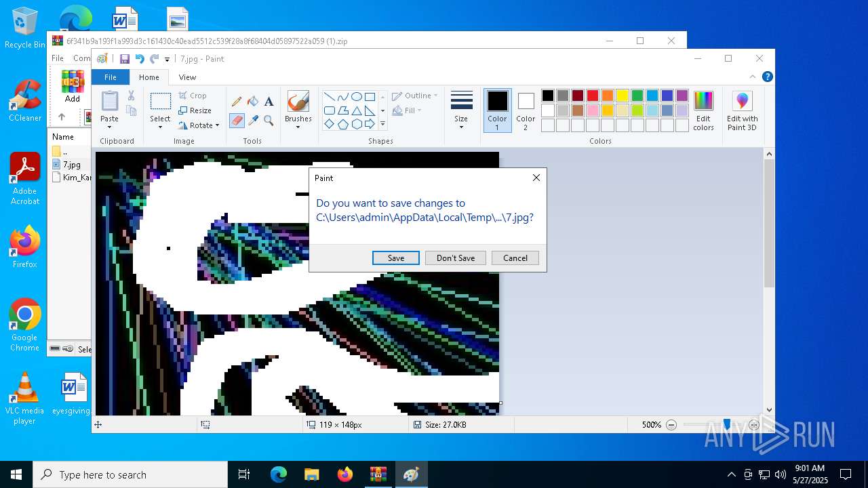Switch to the Home ribbon tab
This screenshot has height=488, width=868.
click(x=149, y=77)
